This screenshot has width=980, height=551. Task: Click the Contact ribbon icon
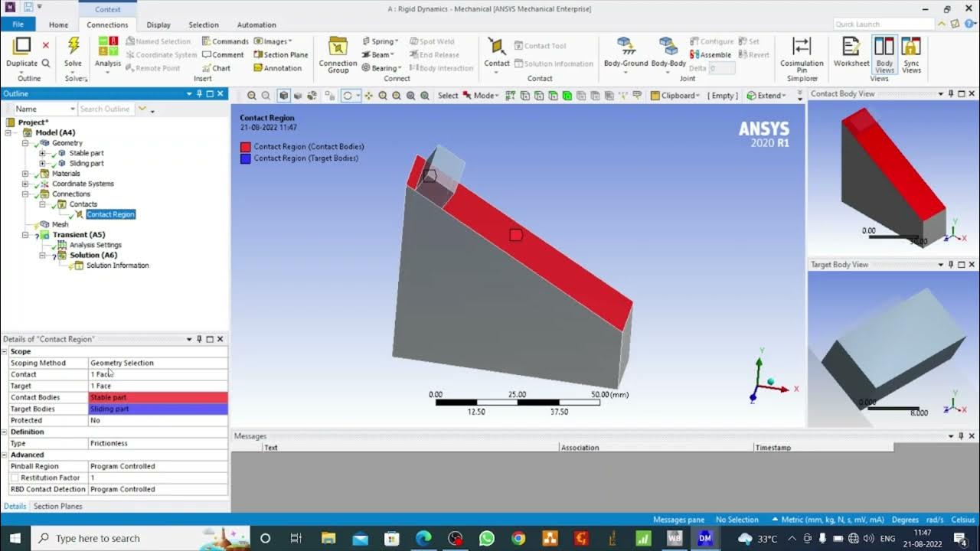pos(496,47)
